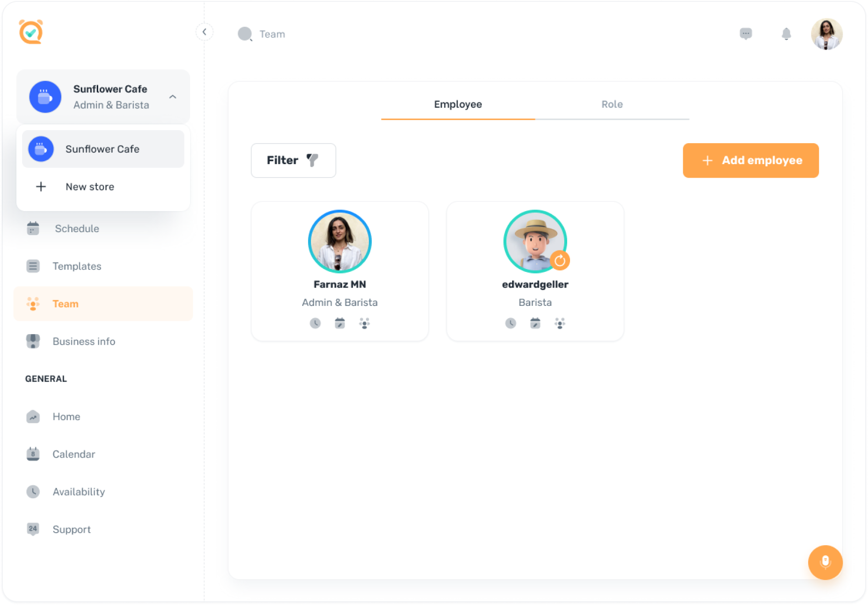Click the orange refresh badge on edwardgeller
The image size is (868, 605).
coord(560,261)
